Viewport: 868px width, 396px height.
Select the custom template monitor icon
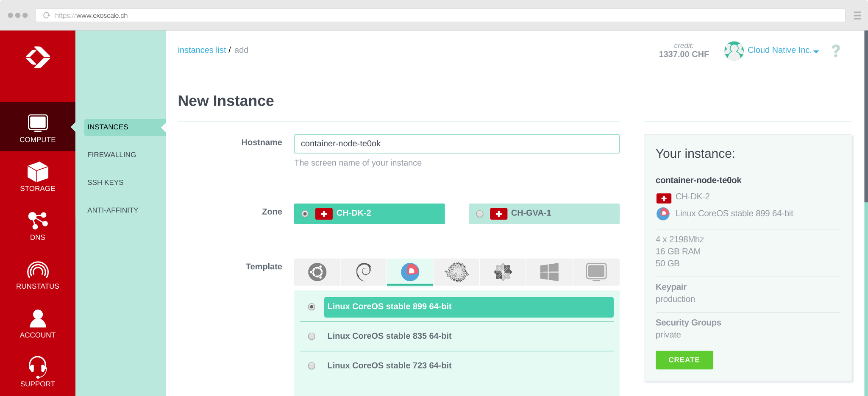point(596,272)
